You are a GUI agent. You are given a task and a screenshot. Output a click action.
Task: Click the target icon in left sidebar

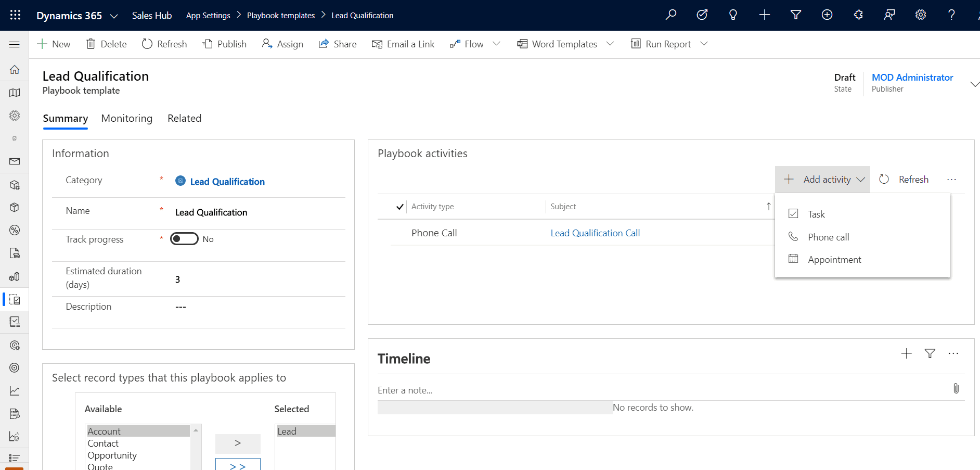pyautogui.click(x=15, y=367)
